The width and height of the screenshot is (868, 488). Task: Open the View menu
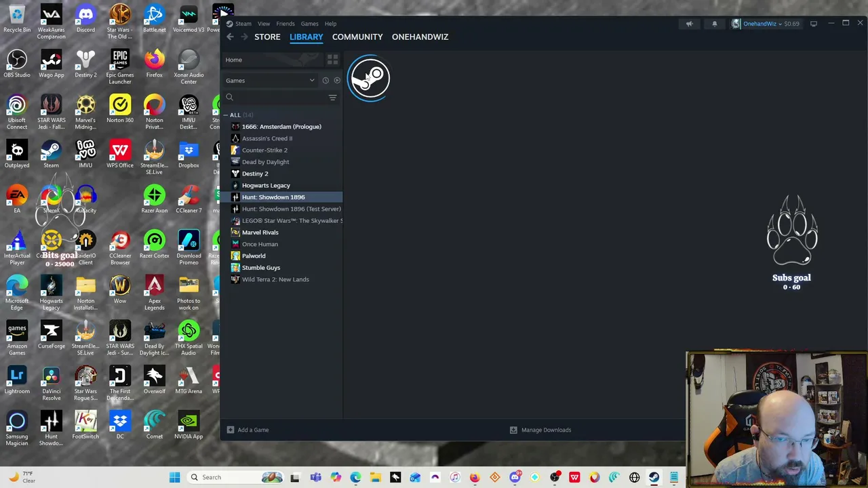264,24
